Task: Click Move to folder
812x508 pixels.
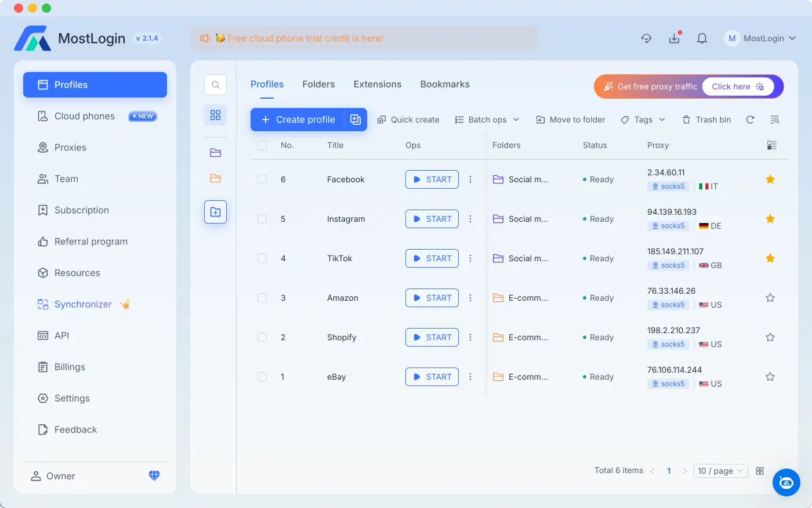Action: 571,120
